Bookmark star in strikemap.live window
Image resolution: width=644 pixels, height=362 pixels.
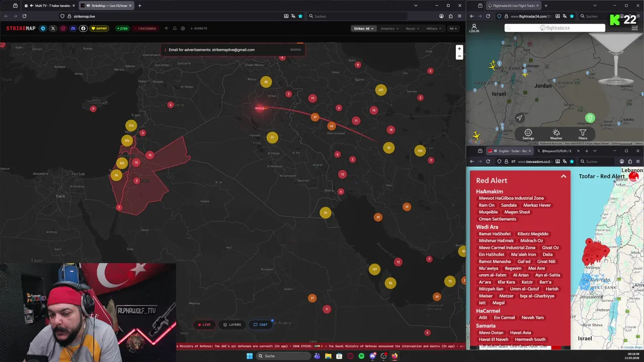click(300, 16)
